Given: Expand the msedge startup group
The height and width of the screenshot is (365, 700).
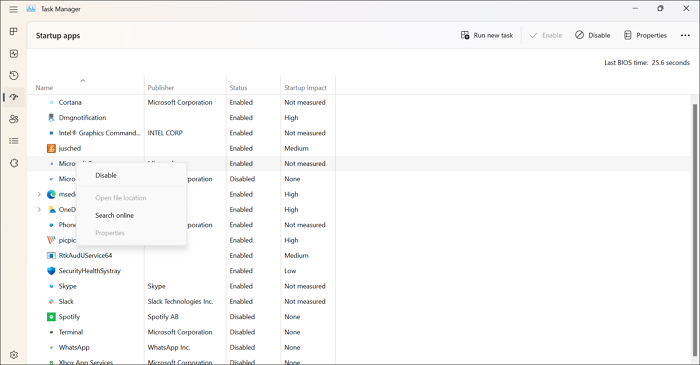Looking at the screenshot, I should pyautogui.click(x=39, y=194).
